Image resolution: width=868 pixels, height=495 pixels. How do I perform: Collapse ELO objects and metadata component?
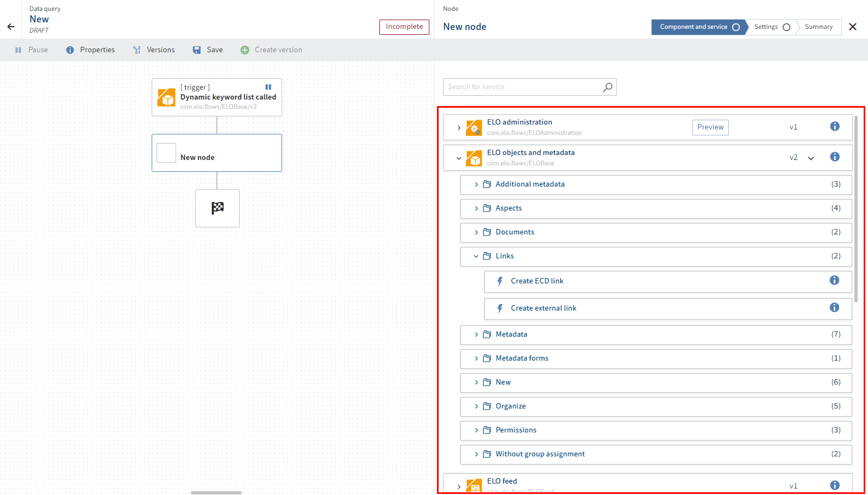459,158
